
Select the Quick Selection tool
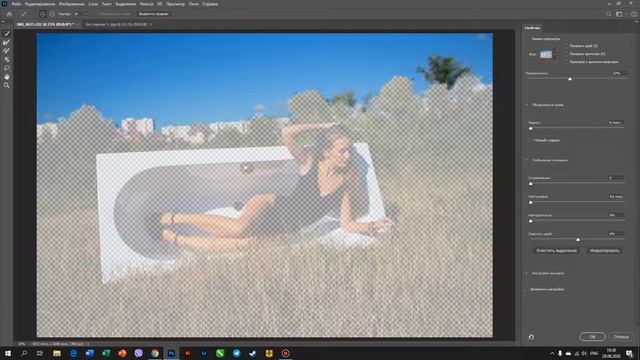coord(7,33)
